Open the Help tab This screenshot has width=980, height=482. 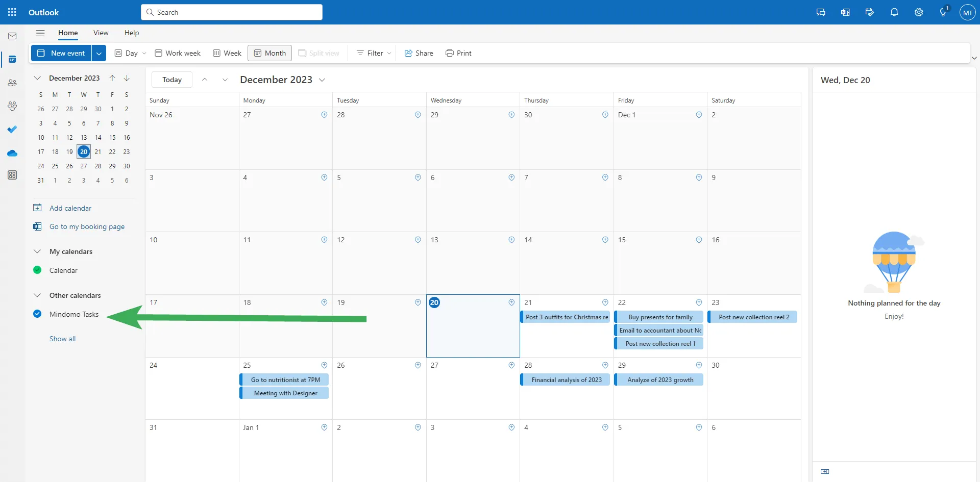(x=131, y=33)
